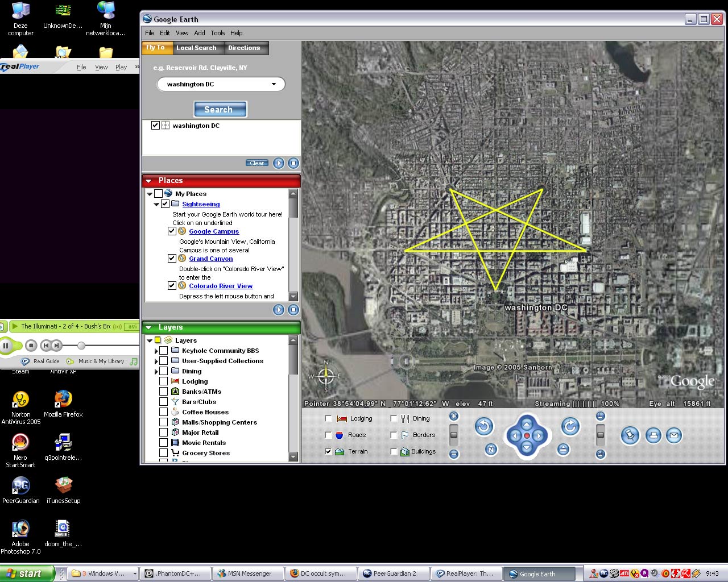Collapse My Places tree node

pyautogui.click(x=150, y=194)
